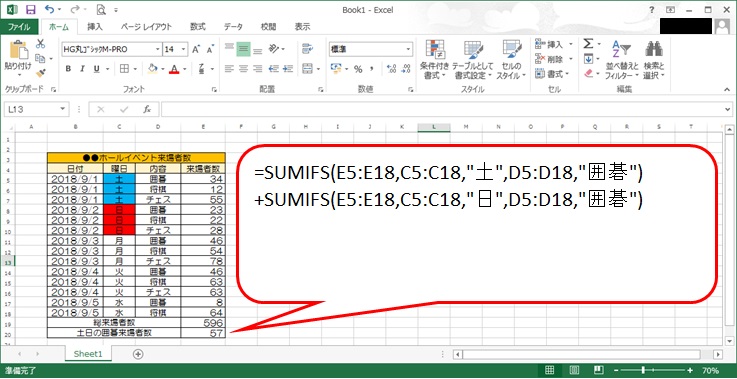Click the fx Insert Function icon
This screenshot has height=379, width=737.
(147, 109)
